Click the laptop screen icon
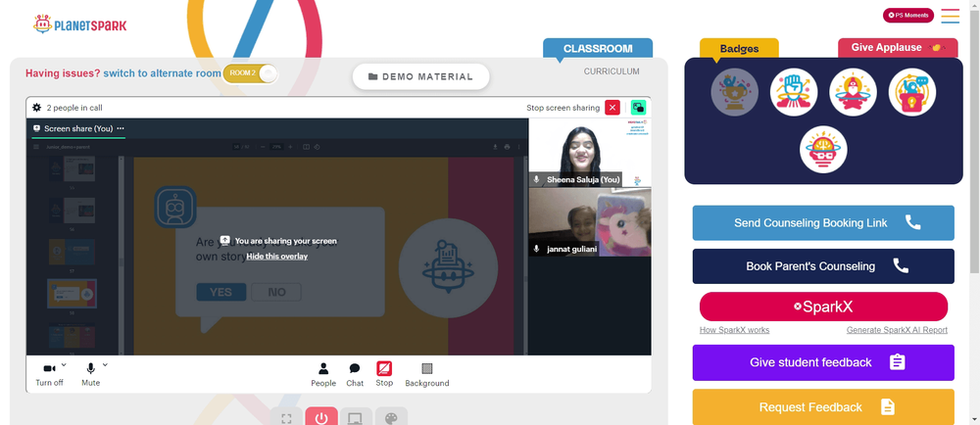980x425 pixels. [356, 418]
